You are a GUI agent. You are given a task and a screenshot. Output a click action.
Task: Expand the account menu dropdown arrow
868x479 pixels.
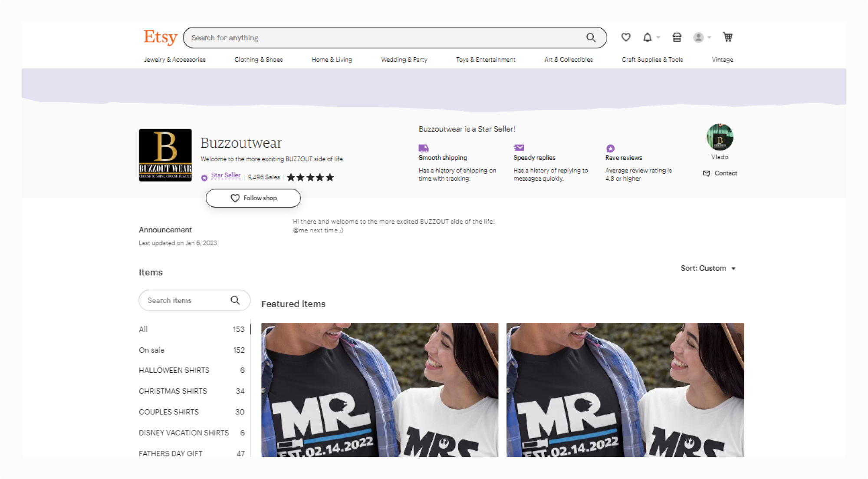pyautogui.click(x=709, y=38)
